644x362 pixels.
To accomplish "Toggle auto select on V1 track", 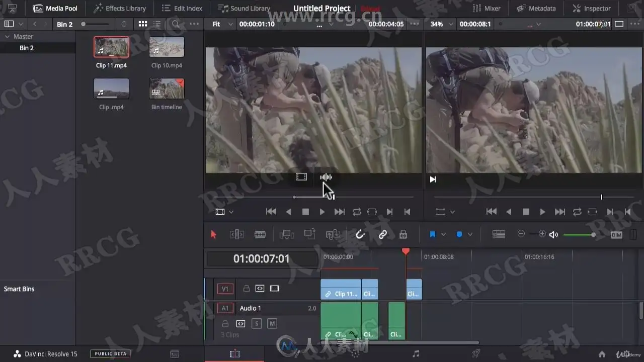I will point(260,289).
